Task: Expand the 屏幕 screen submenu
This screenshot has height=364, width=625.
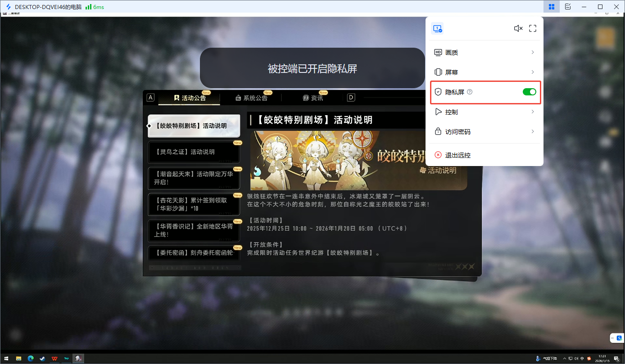Action: coord(485,72)
